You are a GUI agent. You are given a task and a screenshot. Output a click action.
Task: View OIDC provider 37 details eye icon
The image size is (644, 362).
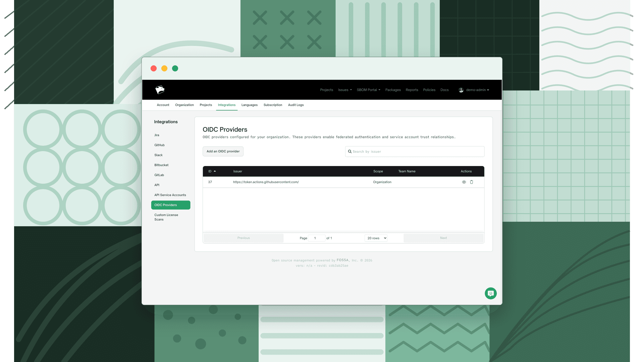[x=464, y=182]
